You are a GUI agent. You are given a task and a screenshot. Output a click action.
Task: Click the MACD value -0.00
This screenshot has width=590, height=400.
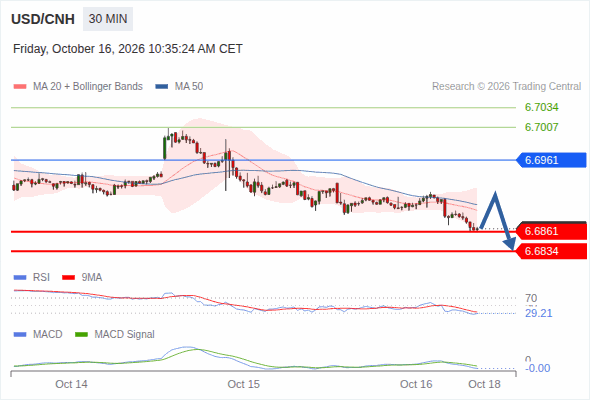pyautogui.click(x=537, y=368)
